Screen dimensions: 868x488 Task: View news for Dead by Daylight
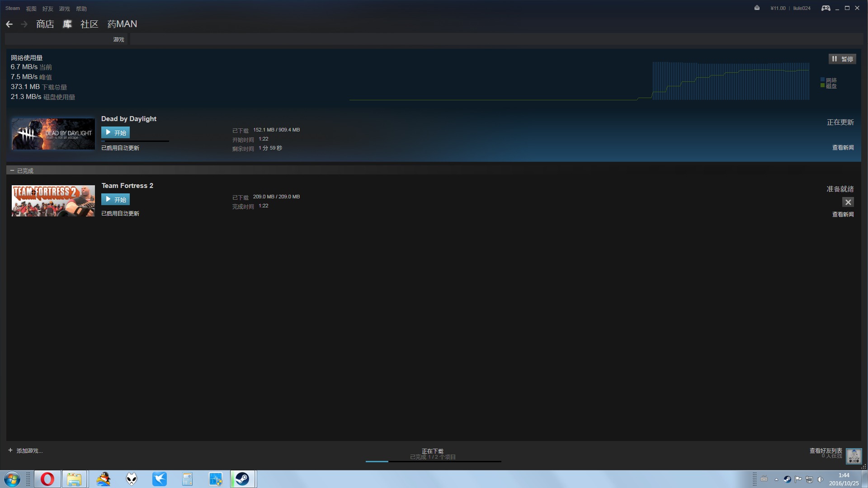pyautogui.click(x=843, y=148)
